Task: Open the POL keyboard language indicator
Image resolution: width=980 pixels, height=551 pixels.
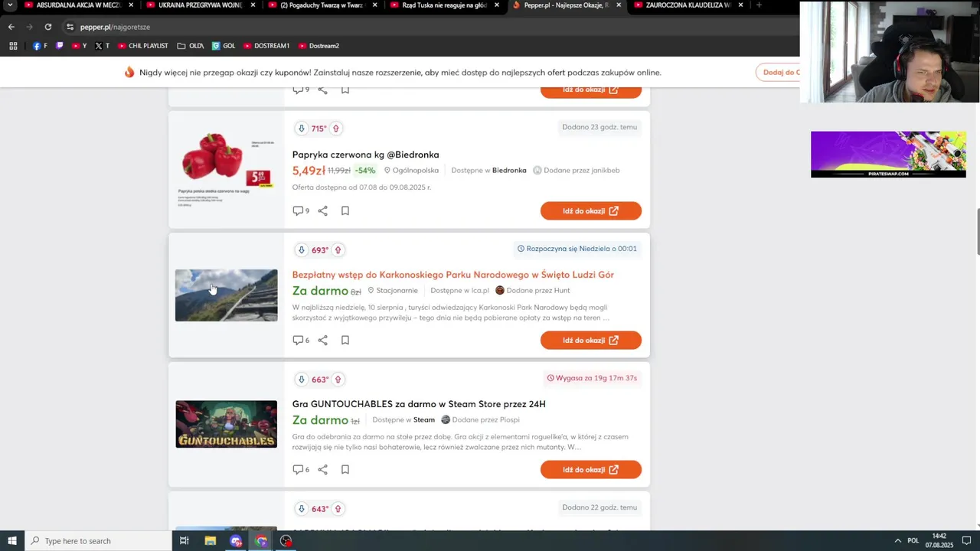Action: (x=913, y=541)
